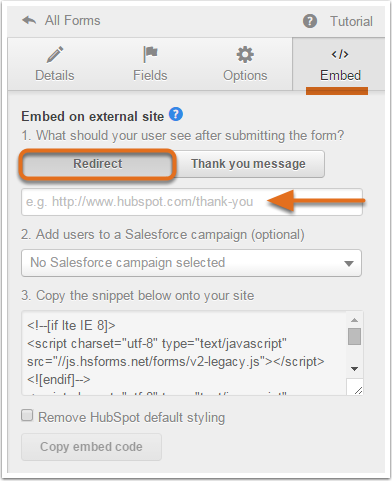Click the redirect URL input field
This screenshot has height=481, width=392.
(x=192, y=202)
